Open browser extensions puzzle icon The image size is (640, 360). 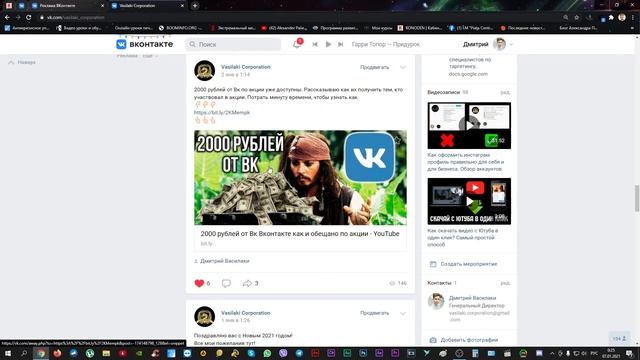[x=611, y=18]
